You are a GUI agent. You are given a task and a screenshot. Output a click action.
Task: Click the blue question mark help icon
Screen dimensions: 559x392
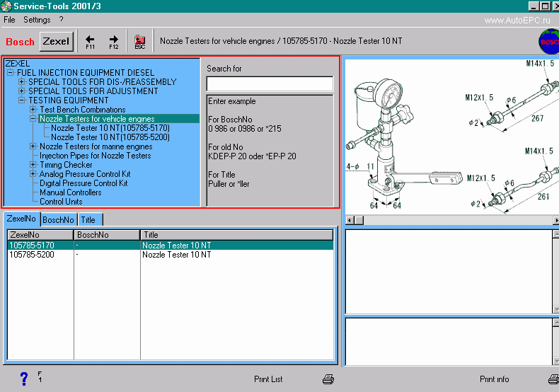24,379
